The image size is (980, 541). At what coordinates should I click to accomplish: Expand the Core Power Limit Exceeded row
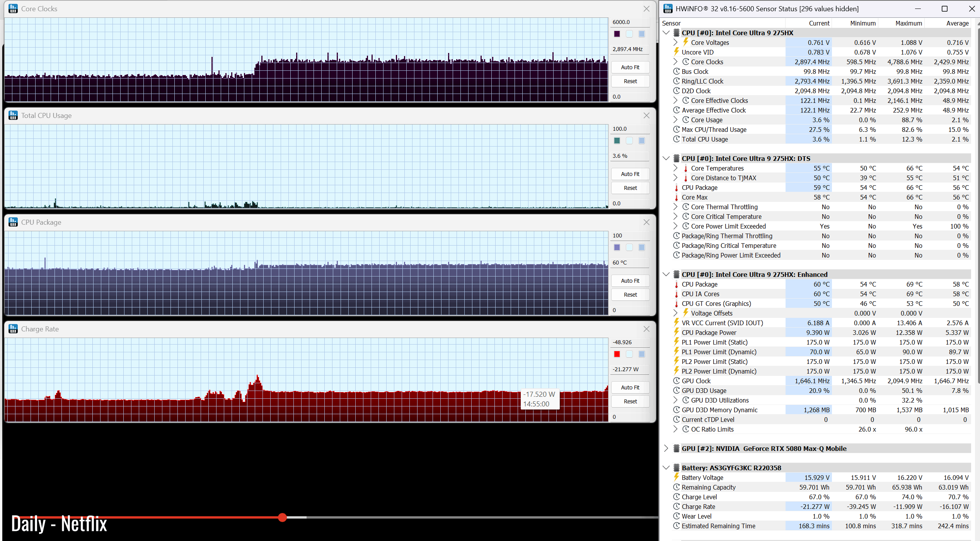tap(675, 226)
